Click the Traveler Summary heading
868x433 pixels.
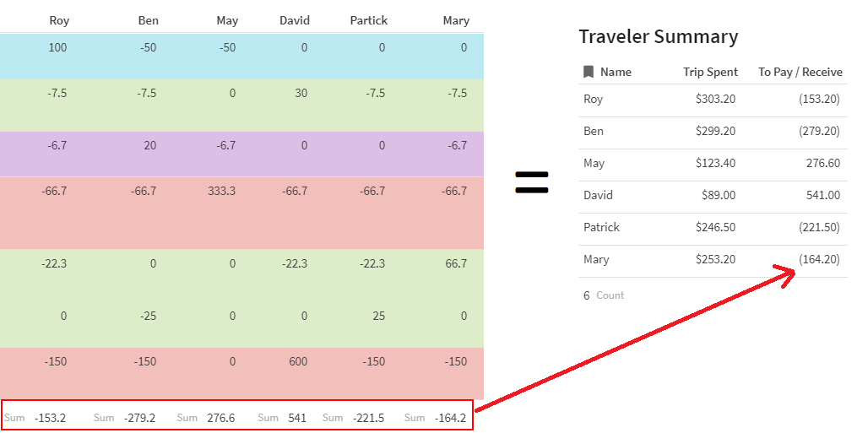coord(659,36)
